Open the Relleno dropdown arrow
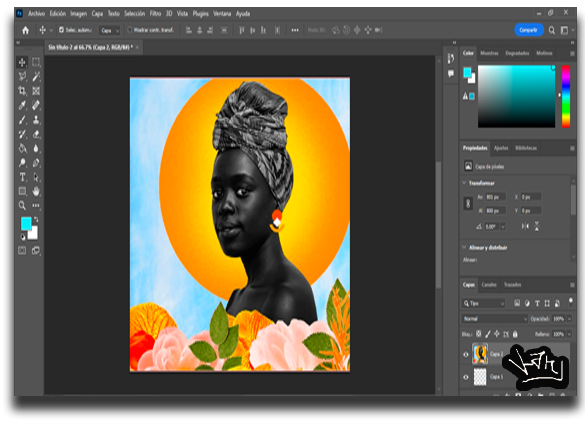The image size is (585, 439). pyautogui.click(x=569, y=334)
